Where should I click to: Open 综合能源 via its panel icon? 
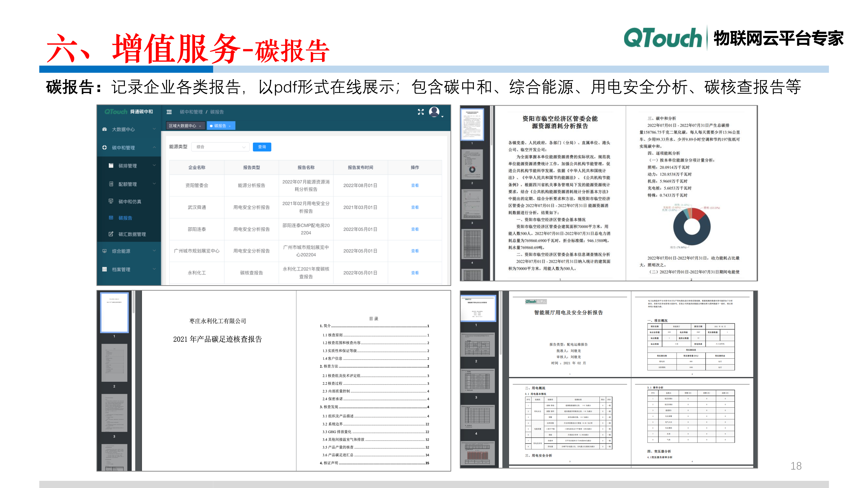[x=104, y=251]
